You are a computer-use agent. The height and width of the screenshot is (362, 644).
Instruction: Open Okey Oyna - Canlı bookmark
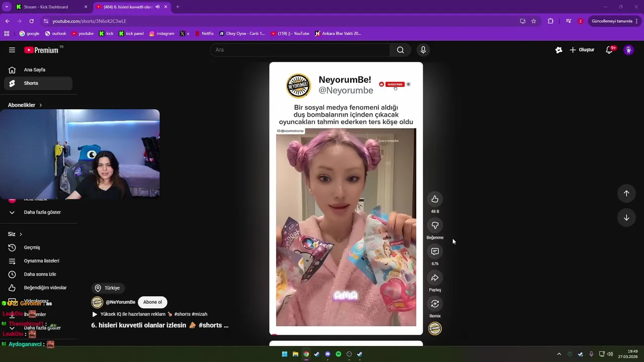[242, 34]
